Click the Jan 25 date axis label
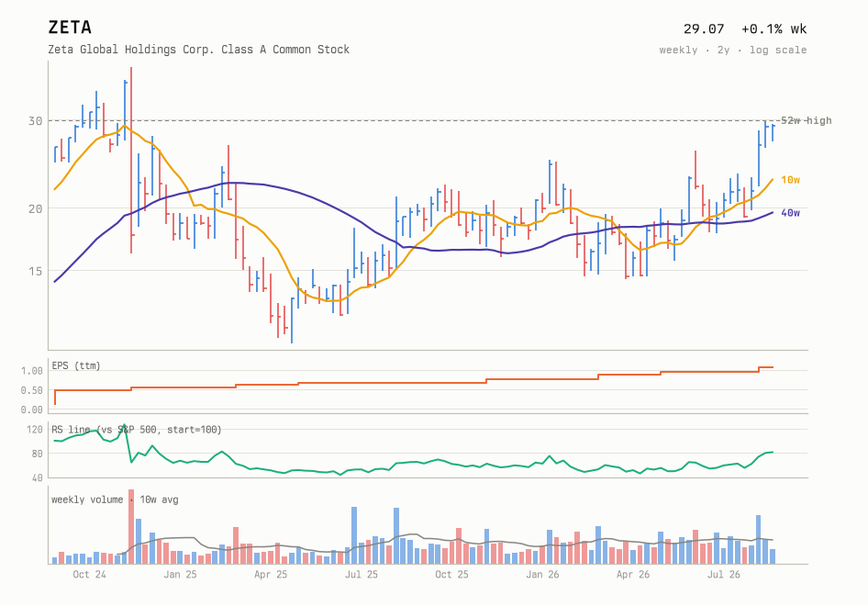 (x=180, y=575)
